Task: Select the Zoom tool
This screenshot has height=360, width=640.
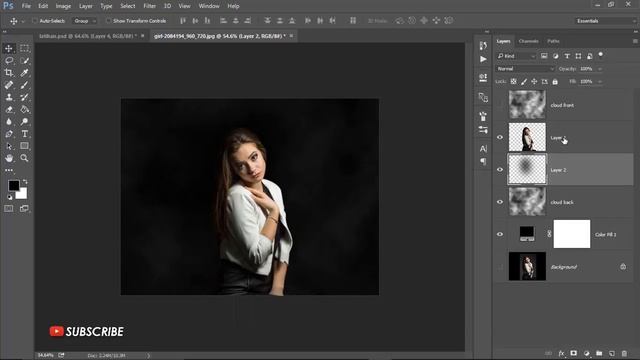Action: 24,158
